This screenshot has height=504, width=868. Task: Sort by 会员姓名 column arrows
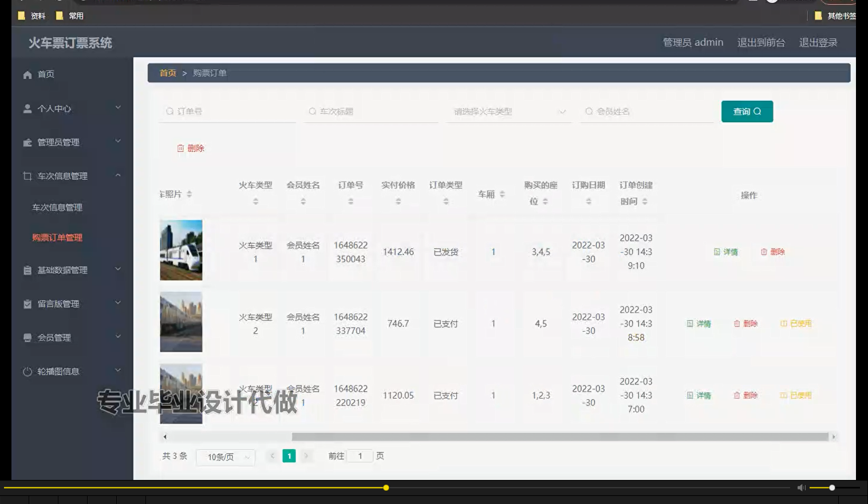click(303, 202)
